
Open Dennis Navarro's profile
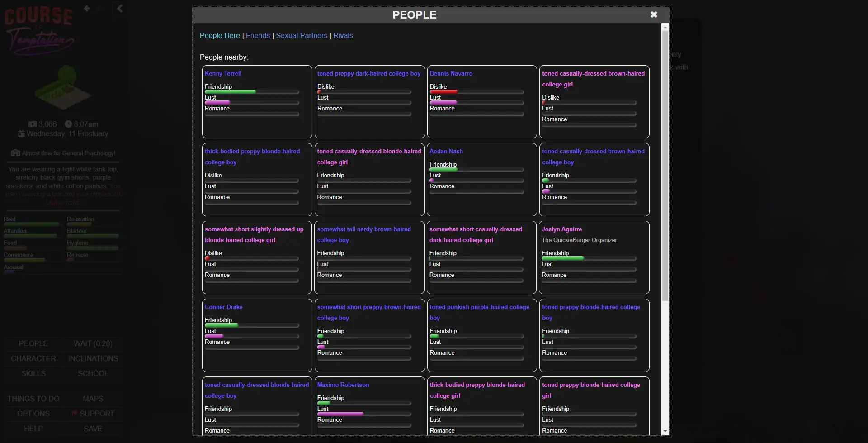click(x=451, y=73)
